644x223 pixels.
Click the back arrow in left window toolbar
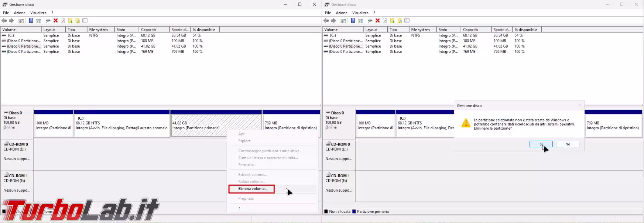(x=4, y=21)
